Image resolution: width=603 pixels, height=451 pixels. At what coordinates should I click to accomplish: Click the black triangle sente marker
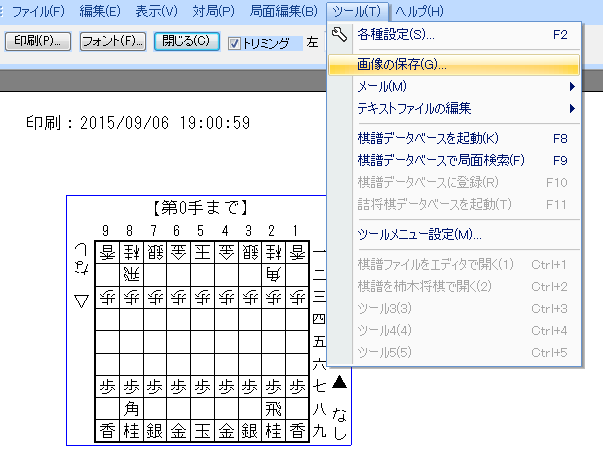pos(340,381)
